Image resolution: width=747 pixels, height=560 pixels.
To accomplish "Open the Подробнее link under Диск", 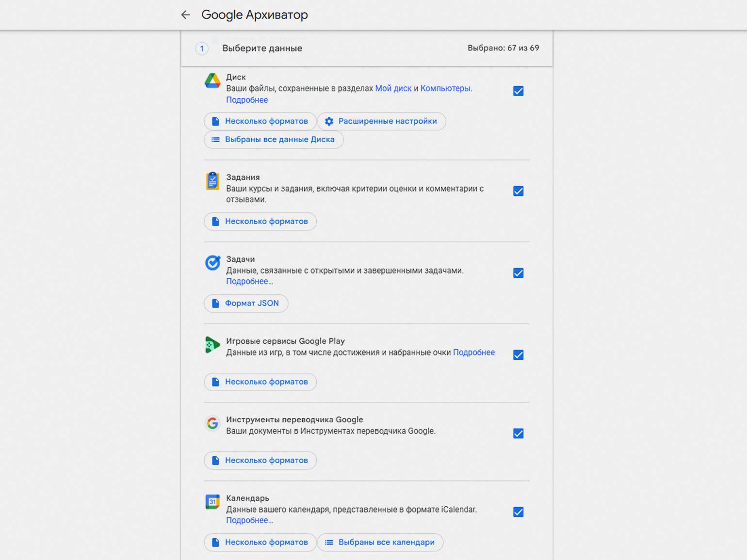I will pyautogui.click(x=247, y=100).
